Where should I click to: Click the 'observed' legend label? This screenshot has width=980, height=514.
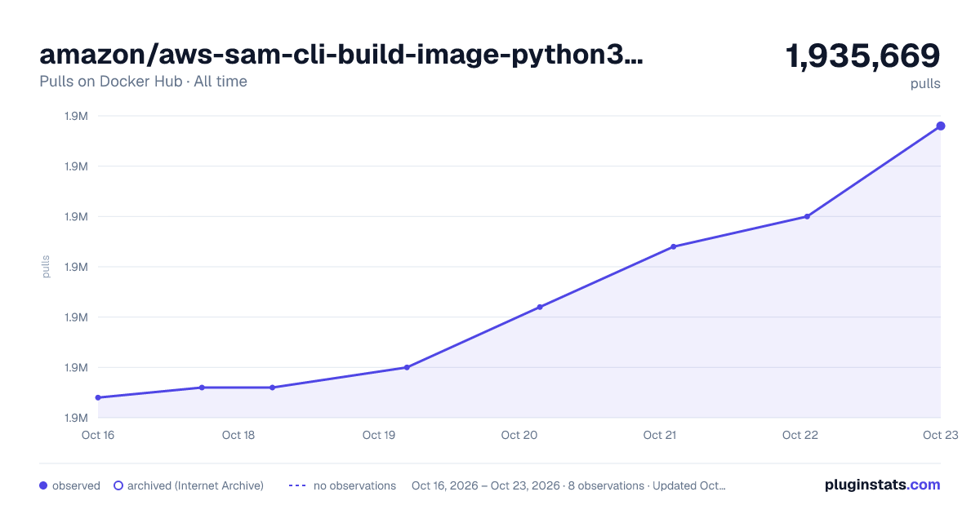click(x=76, y=485)
